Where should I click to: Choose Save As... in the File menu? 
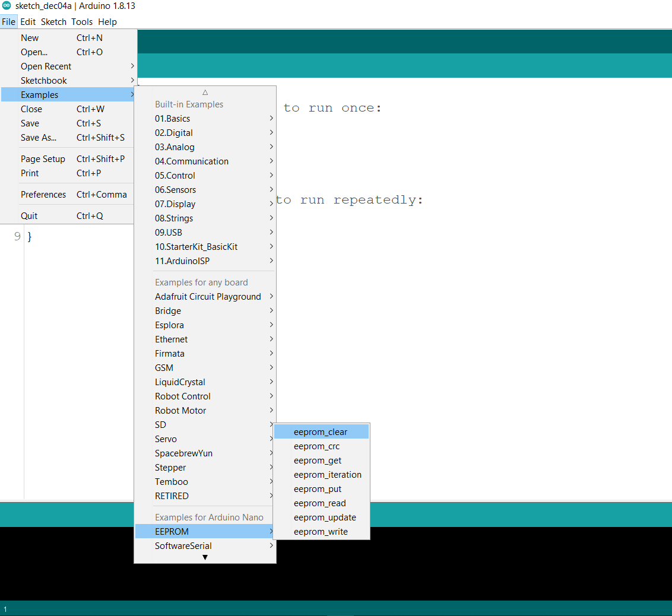[68, 138]
